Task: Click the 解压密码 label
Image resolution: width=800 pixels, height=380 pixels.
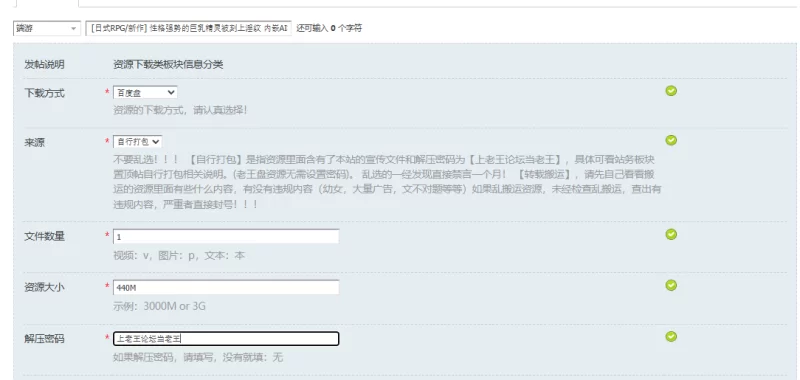Action: (44, 339)
